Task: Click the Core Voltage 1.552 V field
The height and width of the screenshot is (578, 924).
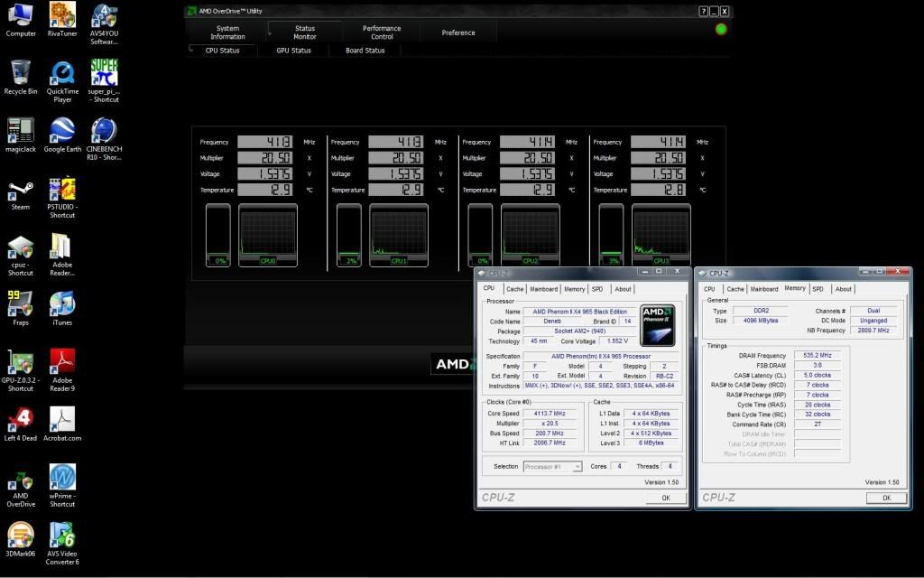Action: point(617,340)
